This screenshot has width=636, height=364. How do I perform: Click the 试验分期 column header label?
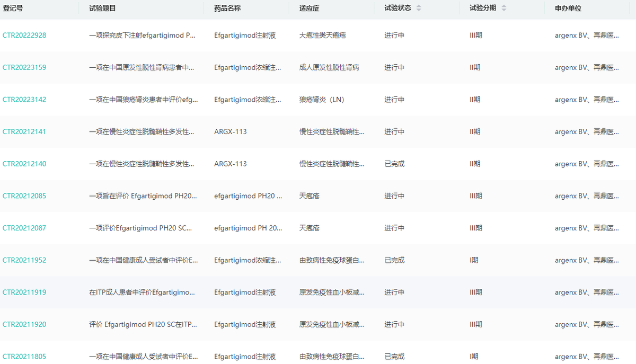[483, 8]
